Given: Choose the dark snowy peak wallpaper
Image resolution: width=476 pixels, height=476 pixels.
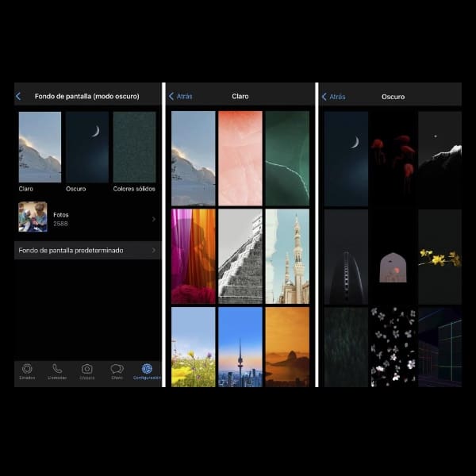Looking at the screenshot, I should tap(440, 159).
